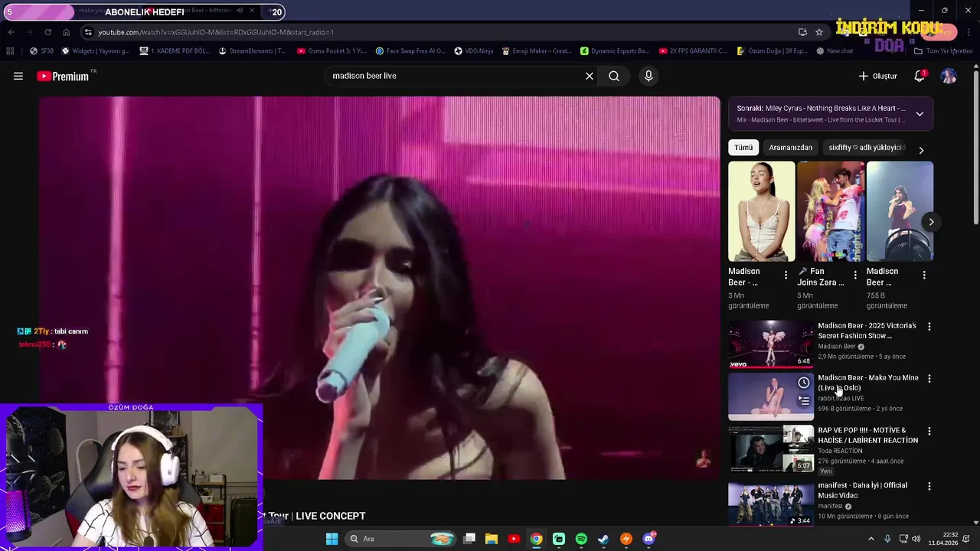This screenshot has height=551, width=980.
Task: View site information icon in address bar
Action: (89, 32)
